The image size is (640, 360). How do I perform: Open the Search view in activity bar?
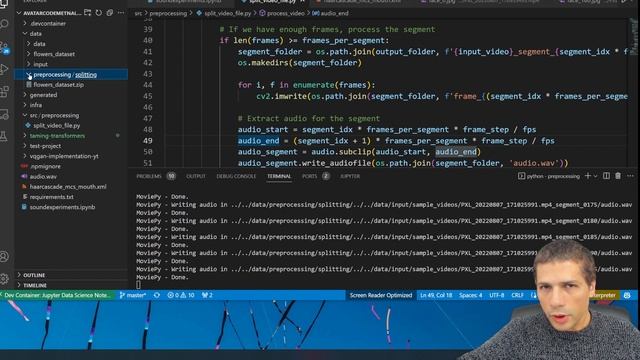[x=4, y=24]
